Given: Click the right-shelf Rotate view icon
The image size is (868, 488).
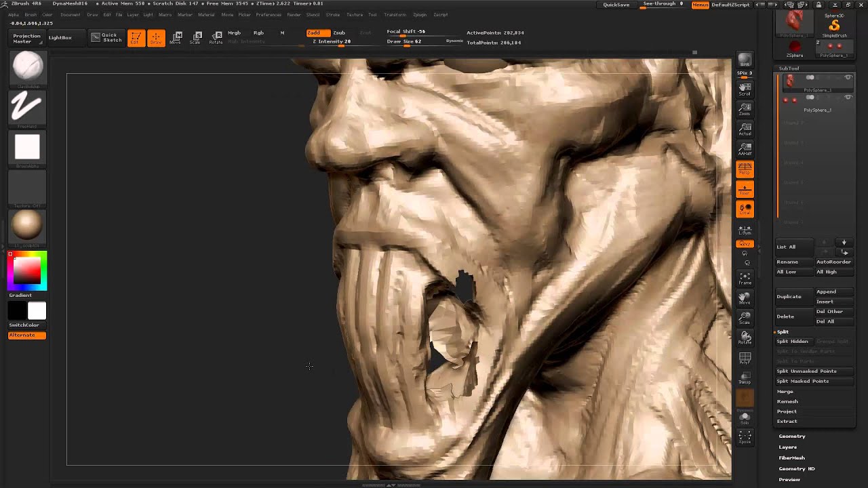Looking at the screenshot, I should coord(745,338).
